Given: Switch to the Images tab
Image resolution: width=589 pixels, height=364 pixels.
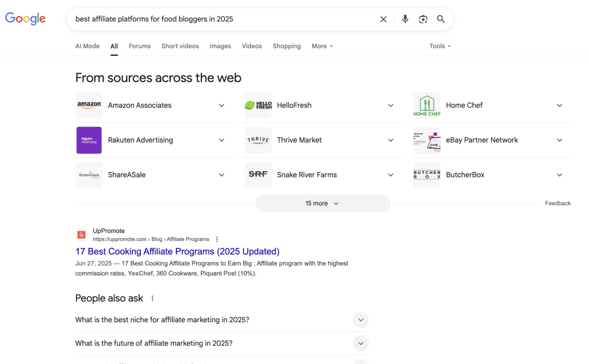Looking at the screenshot, I should pyautogui.click(x=220, y=46).
